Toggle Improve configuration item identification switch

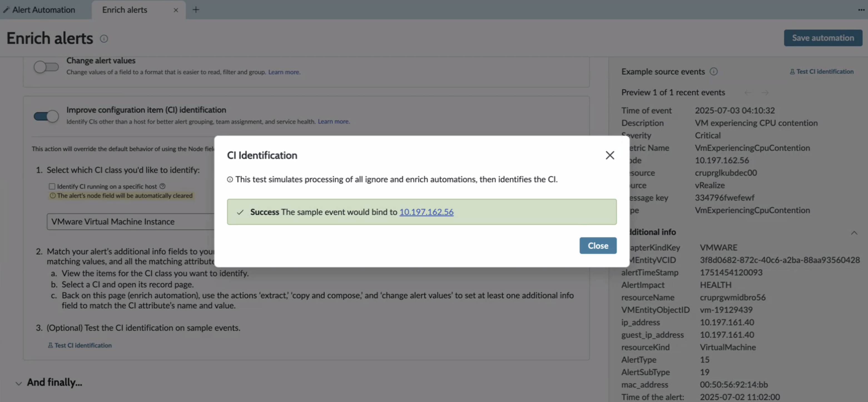point(46,116)
